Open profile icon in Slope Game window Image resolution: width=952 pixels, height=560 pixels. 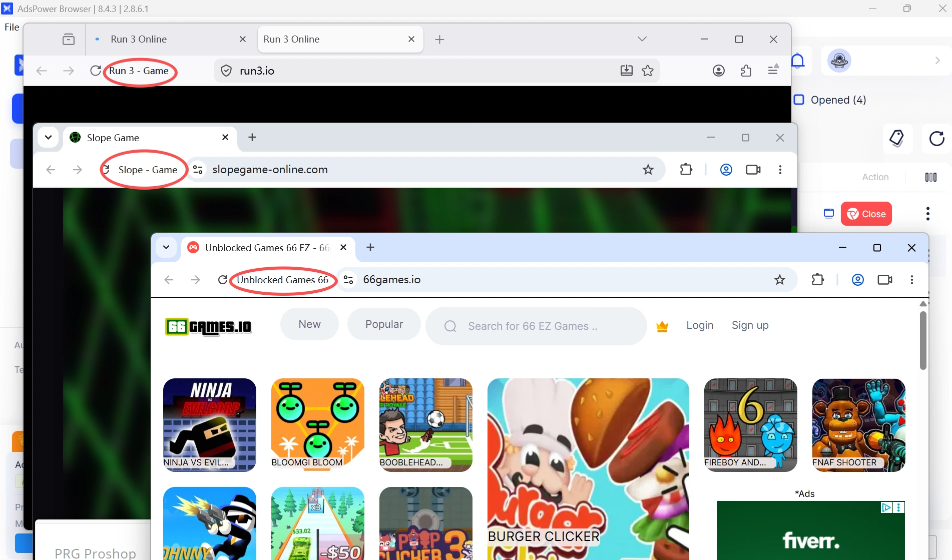tap(726, 170)
